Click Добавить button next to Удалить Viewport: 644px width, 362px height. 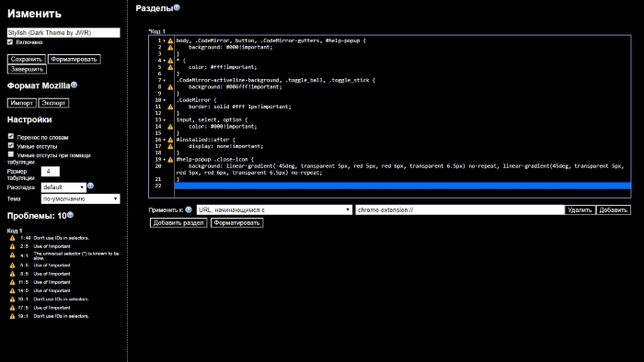tap(614, 209)
